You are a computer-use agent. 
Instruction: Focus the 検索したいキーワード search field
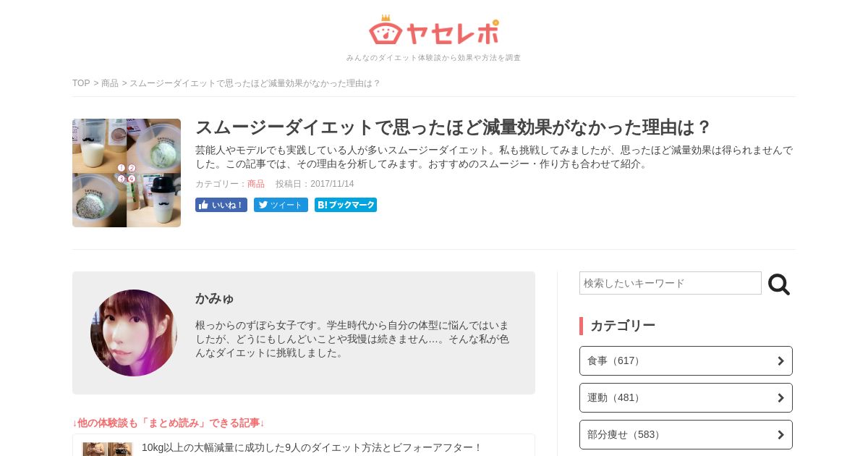tap(671, 283)
